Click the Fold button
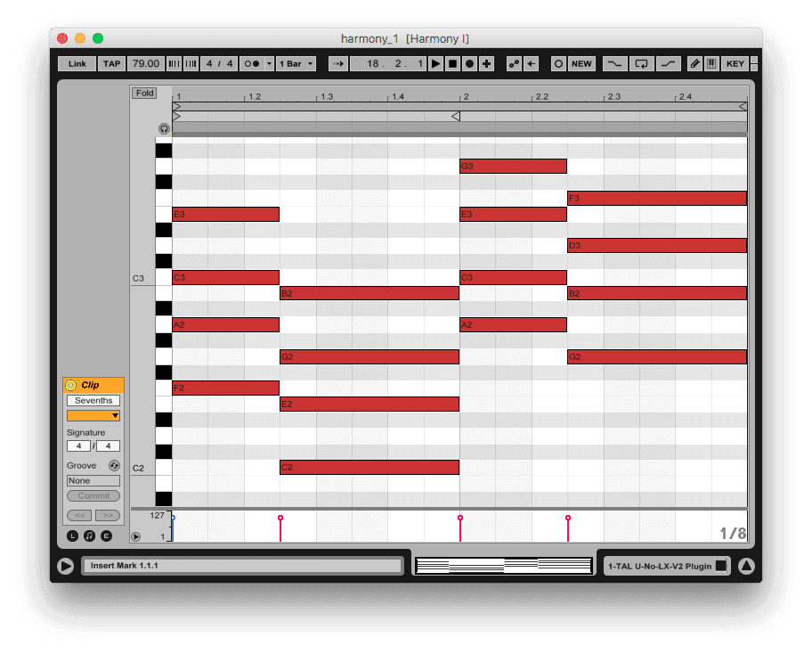The width and height of the screenshot is (812, 654). point(144,93)
